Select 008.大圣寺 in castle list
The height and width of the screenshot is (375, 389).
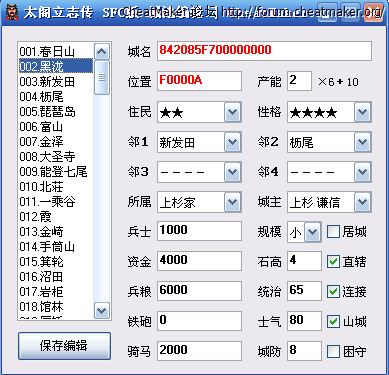(56, 156)
